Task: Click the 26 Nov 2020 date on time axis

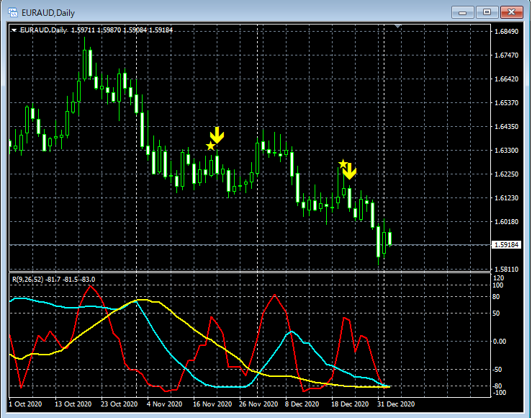Action: tap(257, 404)
